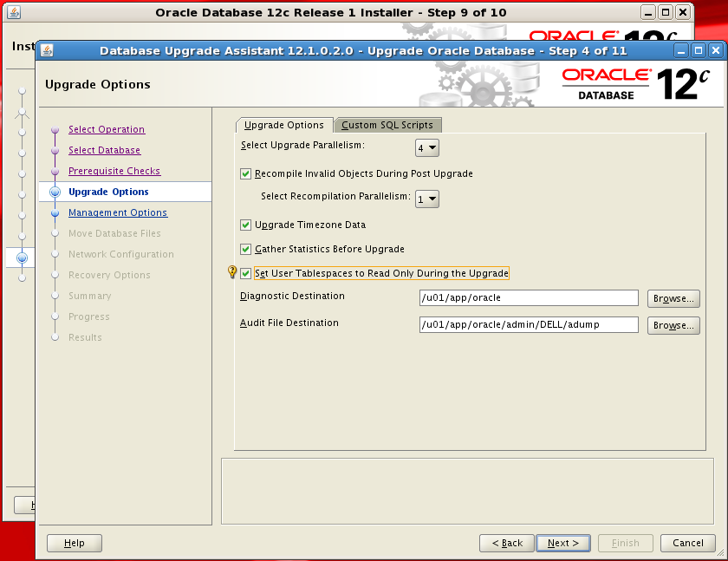Click the yellow lightbulb hint icon
The height and width of the screenshot is (561, 728).
(x=232, y=271)
